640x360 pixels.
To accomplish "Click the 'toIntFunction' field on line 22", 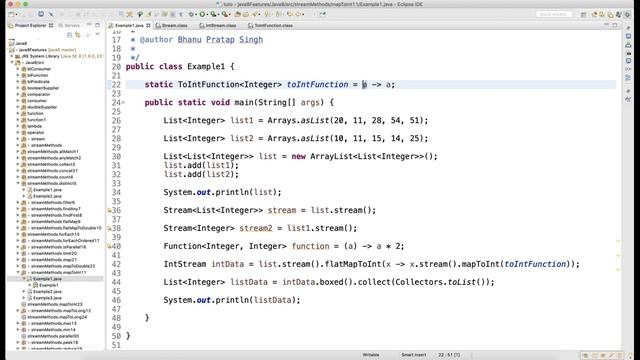I will coord(318,84).
